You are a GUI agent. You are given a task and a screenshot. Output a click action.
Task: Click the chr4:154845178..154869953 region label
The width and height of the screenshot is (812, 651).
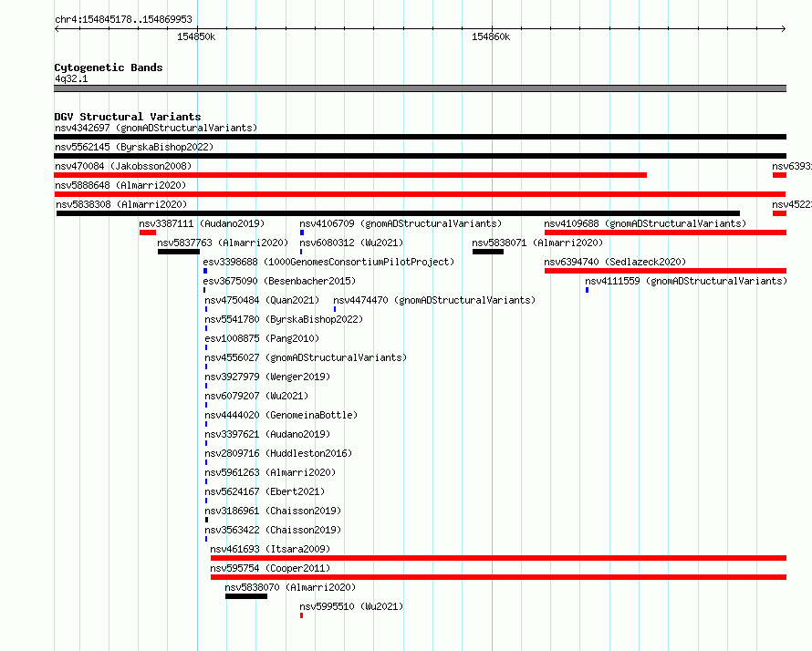(123, 19)
